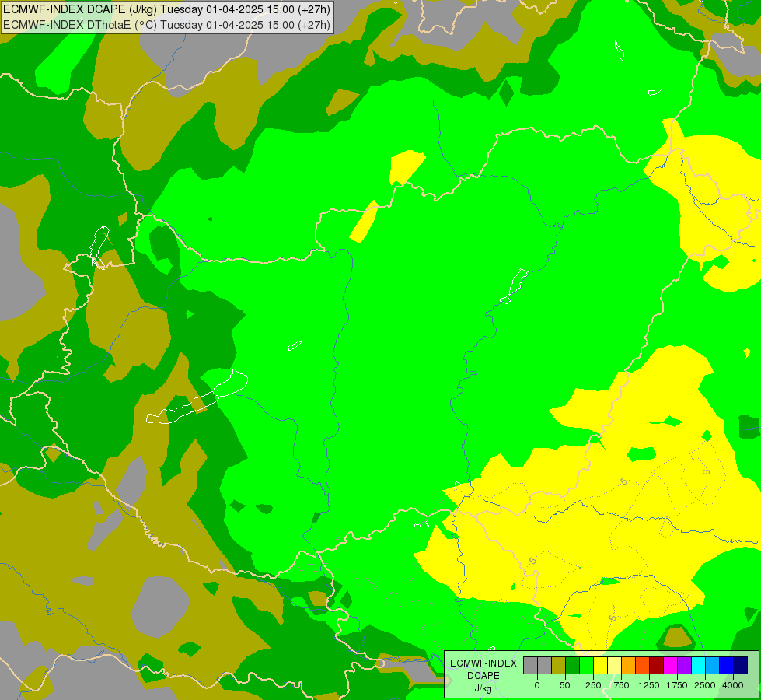Click the legend value label 2500

coord(705,685)
